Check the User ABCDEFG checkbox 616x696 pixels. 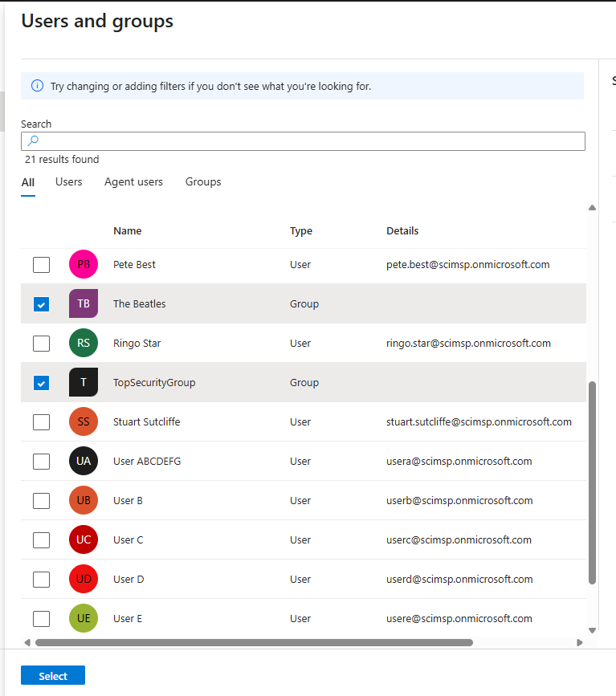(41, 462)
